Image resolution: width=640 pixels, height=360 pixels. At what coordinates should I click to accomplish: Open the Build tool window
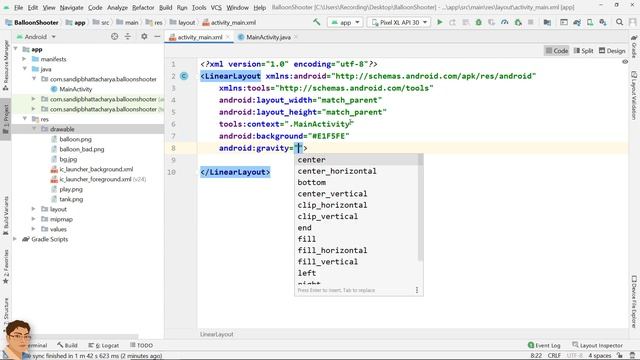coord(67,345)
